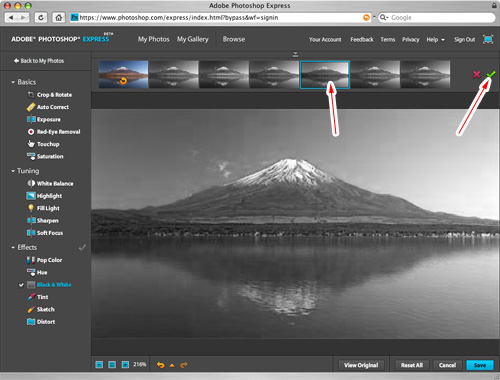This screenshot has width=500, height=380.
Task: Accept changes with the green checkmark
Action: (x=491, y=74)
